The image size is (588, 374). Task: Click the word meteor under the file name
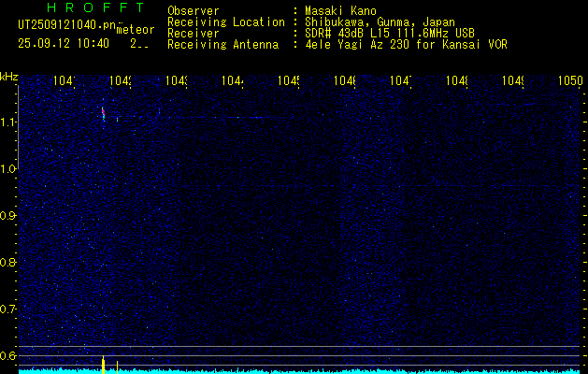click(136, 30)
